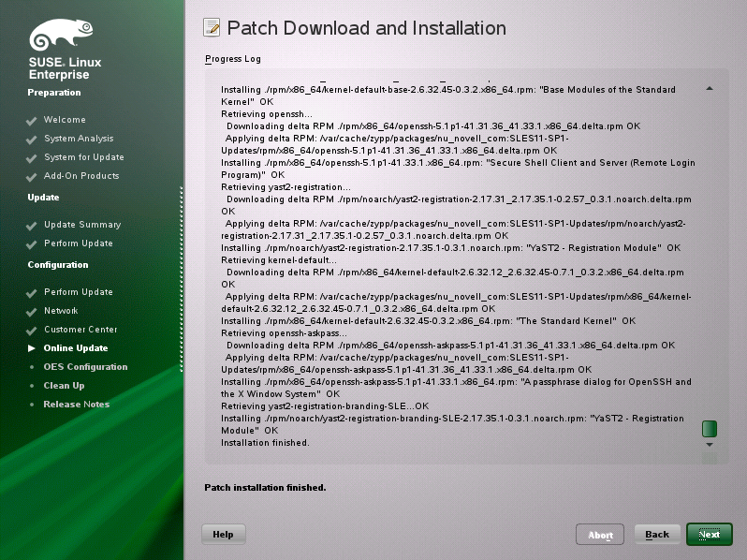Click 'Retrieving openssh...' log line
The image size is (747, 560).
(x=266, y=114)
